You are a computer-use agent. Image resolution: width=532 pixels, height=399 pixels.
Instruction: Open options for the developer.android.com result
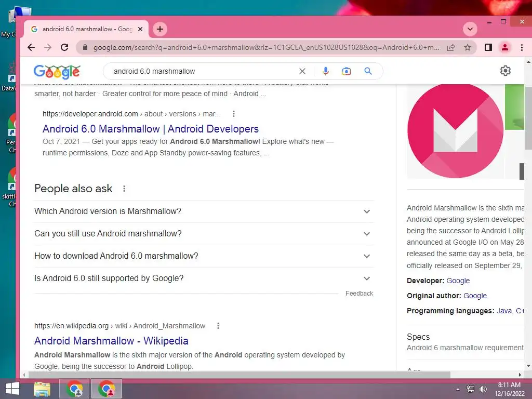tap(233, 114)
